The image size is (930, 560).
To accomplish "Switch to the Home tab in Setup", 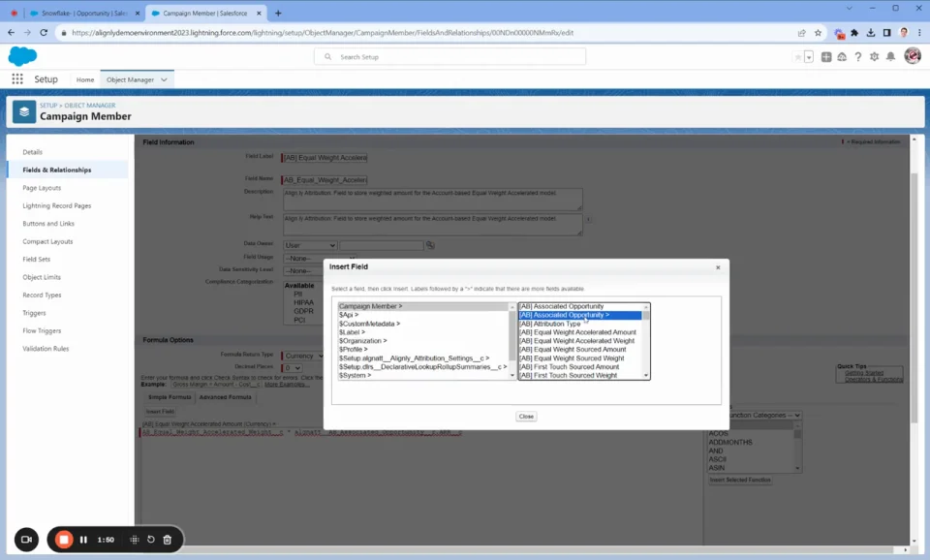I will [x=85, y=79].
